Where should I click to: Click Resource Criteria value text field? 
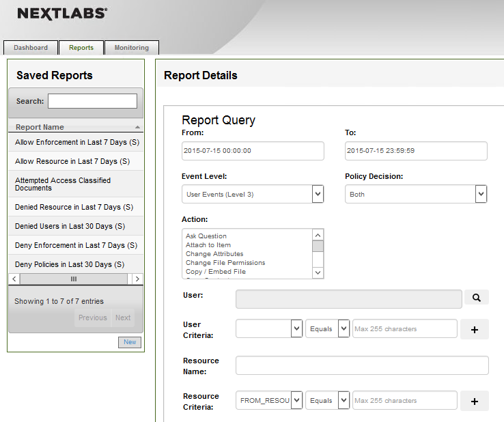tap(405, 400)
